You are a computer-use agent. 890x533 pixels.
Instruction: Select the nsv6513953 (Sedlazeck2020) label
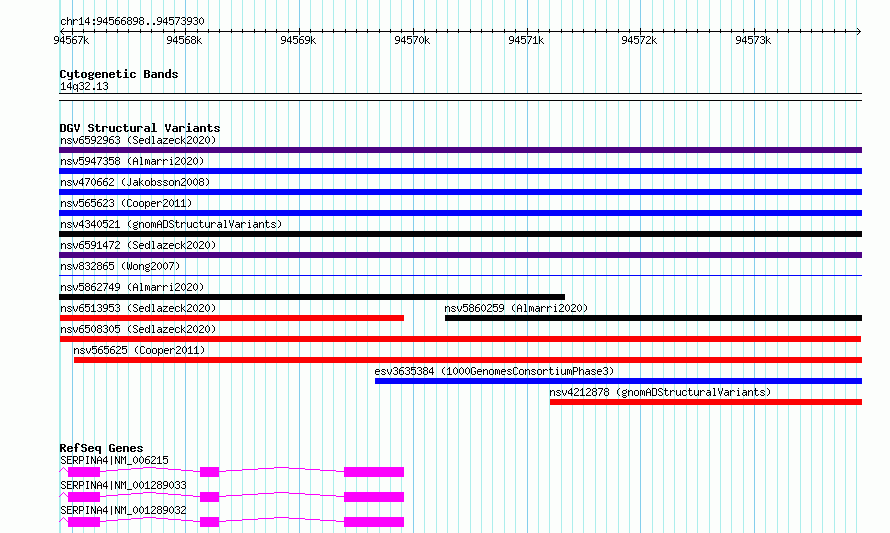coord(138,308)
